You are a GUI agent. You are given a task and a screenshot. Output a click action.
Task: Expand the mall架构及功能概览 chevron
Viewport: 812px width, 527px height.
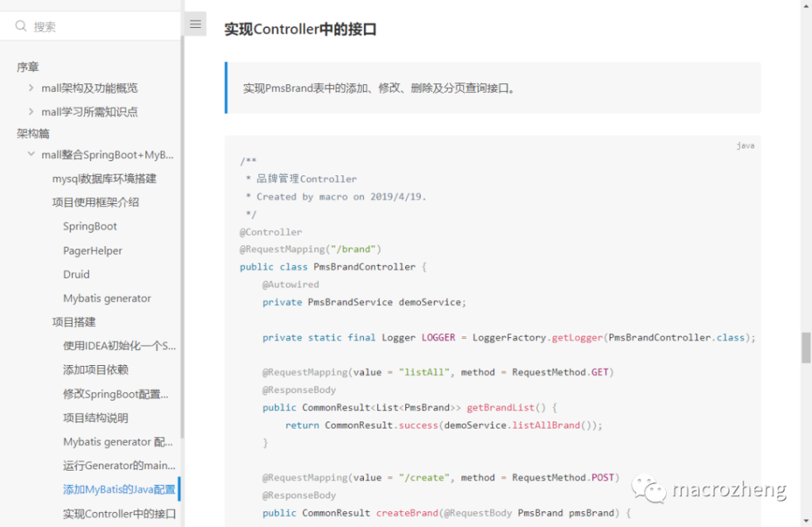(31, 88)
